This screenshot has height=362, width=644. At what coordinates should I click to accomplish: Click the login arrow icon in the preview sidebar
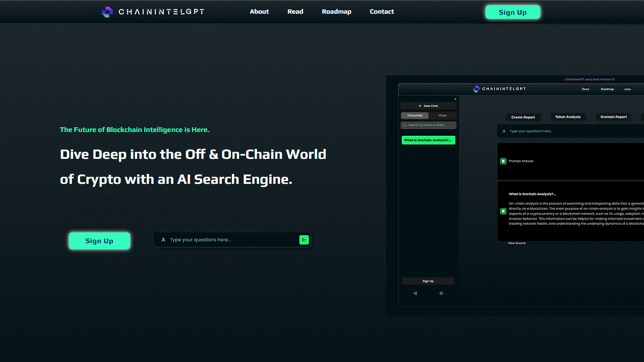415,293
